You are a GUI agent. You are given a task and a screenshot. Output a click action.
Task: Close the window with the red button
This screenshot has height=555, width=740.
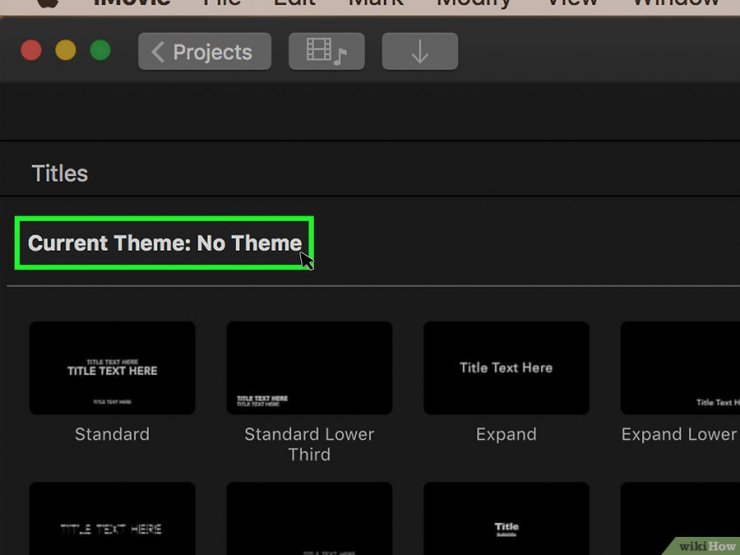(x=31, y=50)
